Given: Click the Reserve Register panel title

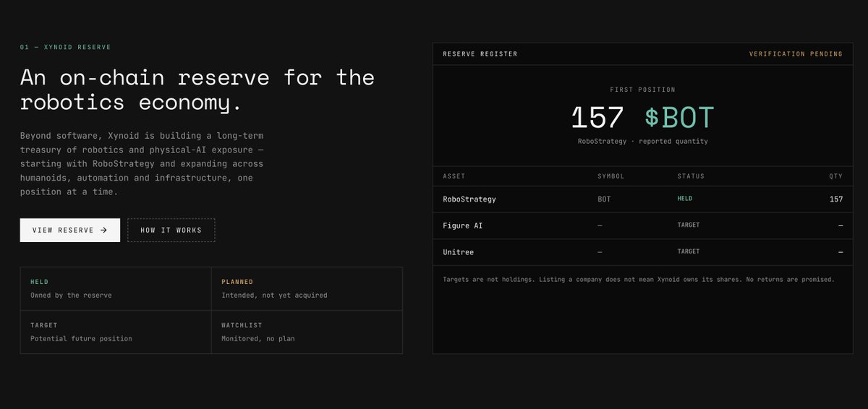Looking at the screenshot, I should point(480,54).
